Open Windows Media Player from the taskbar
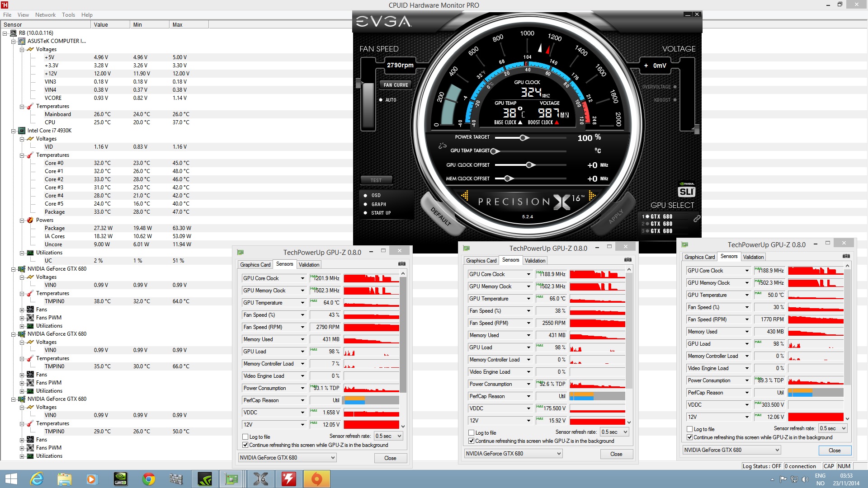868x488 pixels. [x=92, y=479]
